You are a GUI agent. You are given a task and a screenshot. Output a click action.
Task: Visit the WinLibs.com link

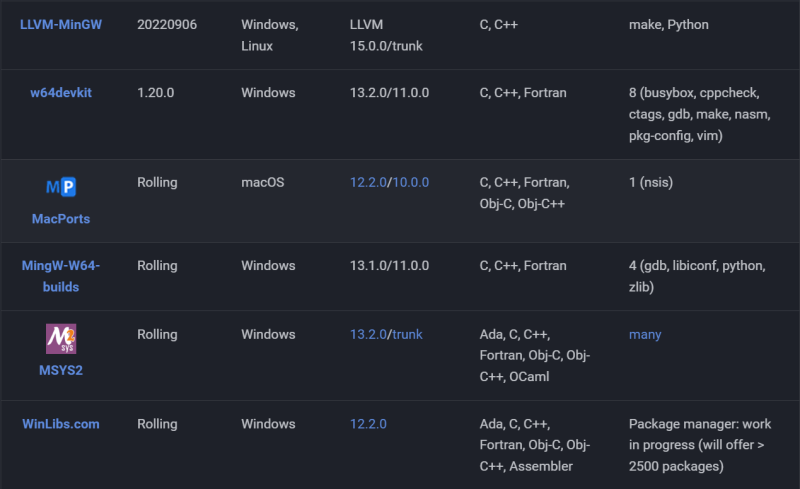pyautogui.click(x=61, y=424)
